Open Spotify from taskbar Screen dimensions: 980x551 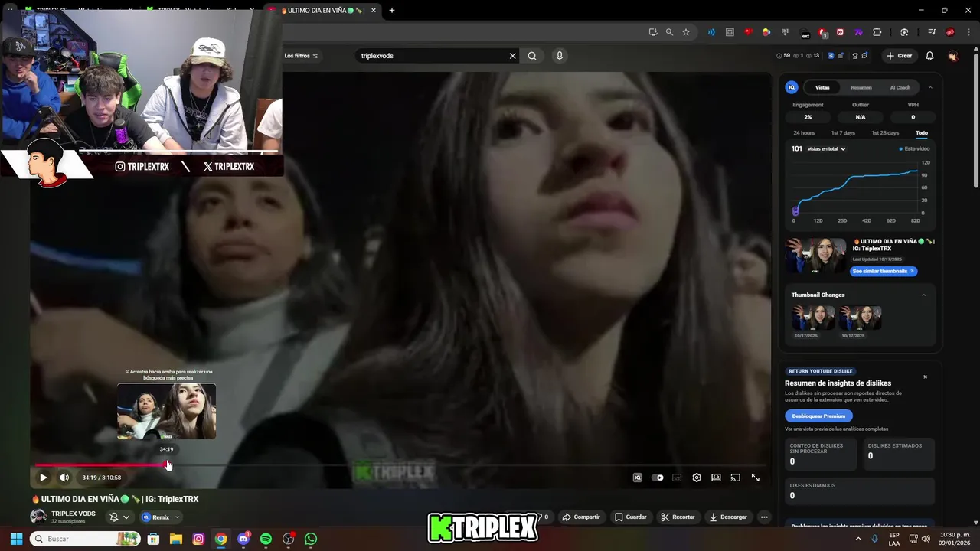(266, 539)
